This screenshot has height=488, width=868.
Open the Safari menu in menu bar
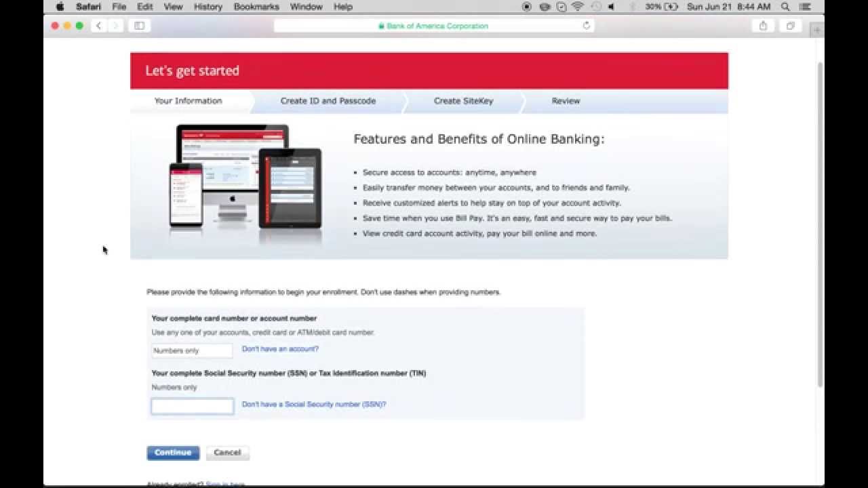[x=88, y=7]
